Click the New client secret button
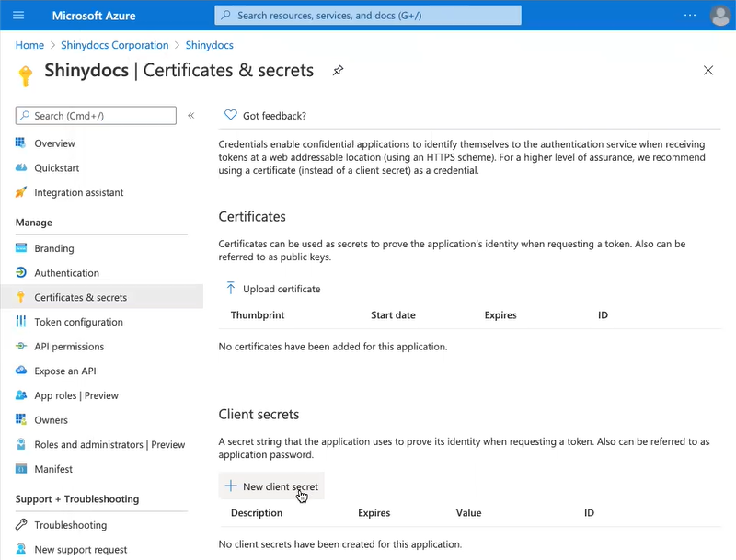736x560 pixels. [271, 486]
